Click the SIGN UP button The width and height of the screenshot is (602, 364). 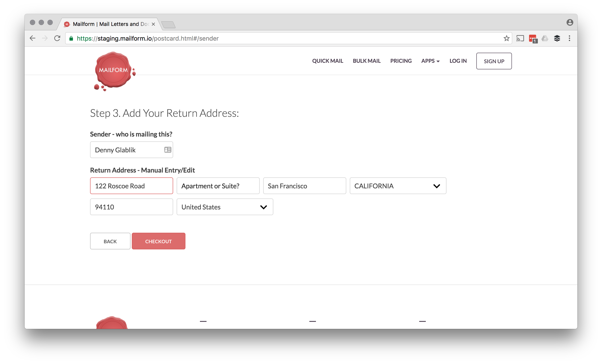pyautogui.click(x=494, y=61)
